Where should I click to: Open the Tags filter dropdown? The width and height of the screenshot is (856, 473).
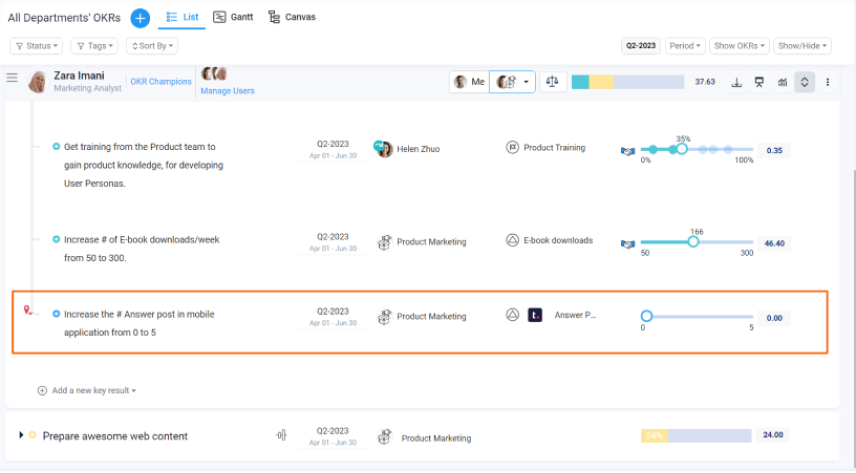(94, 46)
